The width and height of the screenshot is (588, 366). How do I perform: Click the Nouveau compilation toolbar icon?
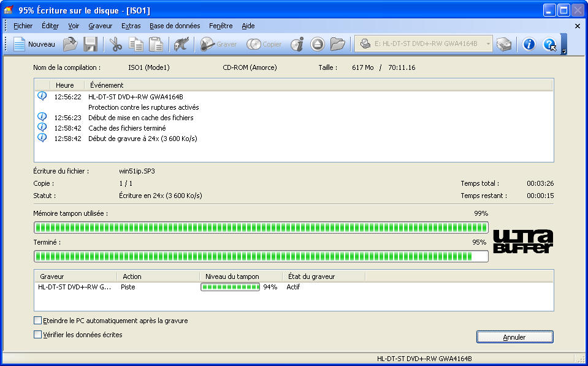34,44
